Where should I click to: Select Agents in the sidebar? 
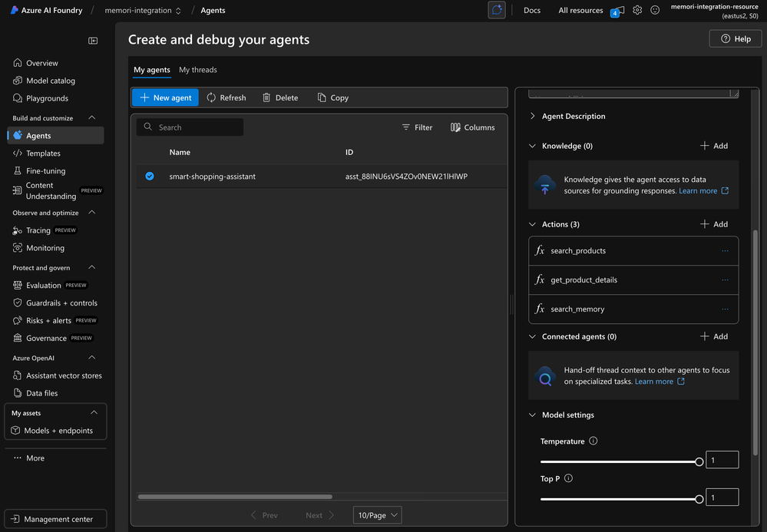click(55, 135)
